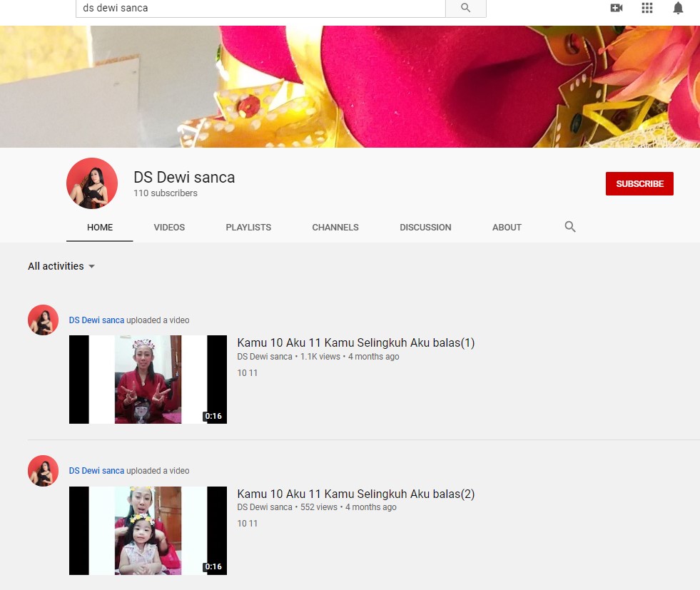This screenshot has width=700, height=590.
Task: Open thumbnail of Kamu Selingkuh Aku balas(1)
Action: click(148, 380)
